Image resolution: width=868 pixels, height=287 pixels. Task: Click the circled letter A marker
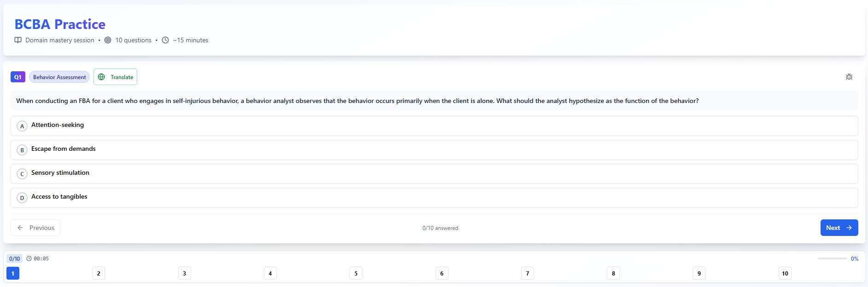22,126
